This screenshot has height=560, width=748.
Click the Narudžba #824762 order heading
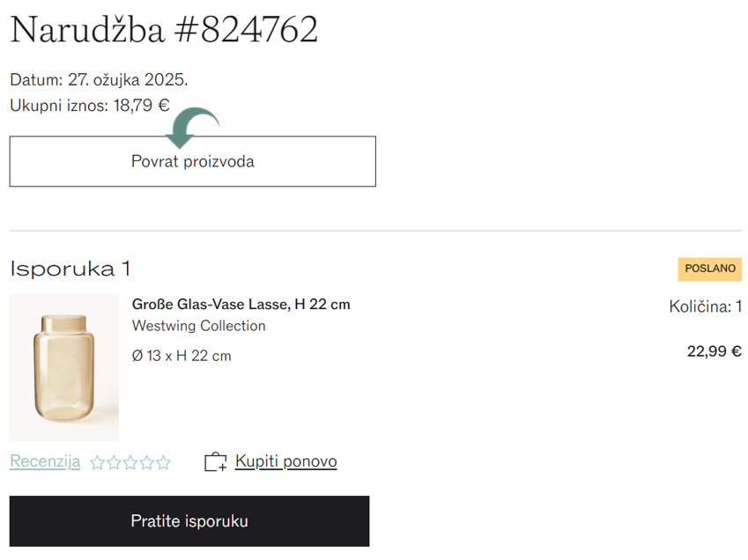pos(164,30)
